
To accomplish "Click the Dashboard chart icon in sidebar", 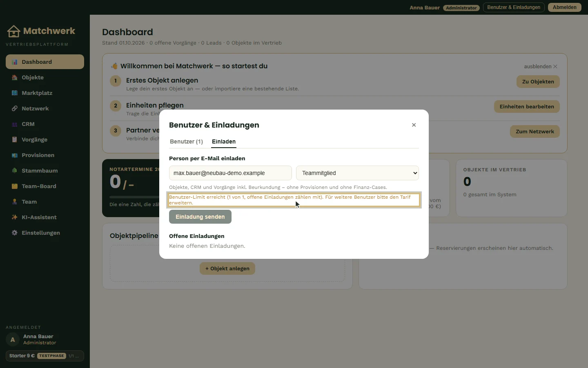I will pos(15,62).
